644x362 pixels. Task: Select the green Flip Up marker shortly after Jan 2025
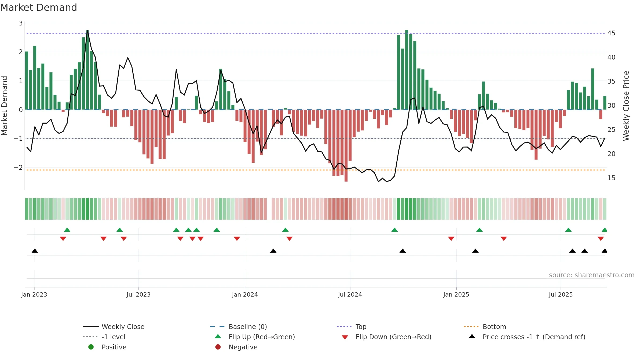pos(480,230)
